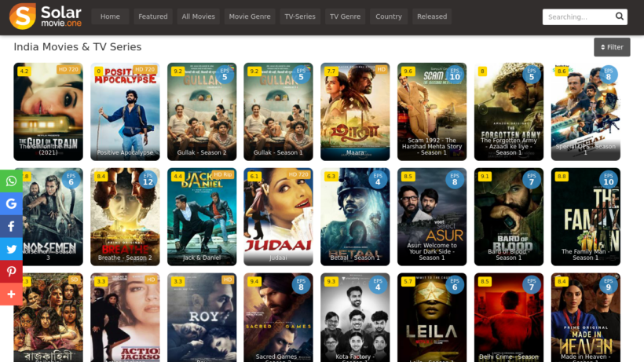Open more sharing options plus icon
644x362 pixels.
pos(11,294)
